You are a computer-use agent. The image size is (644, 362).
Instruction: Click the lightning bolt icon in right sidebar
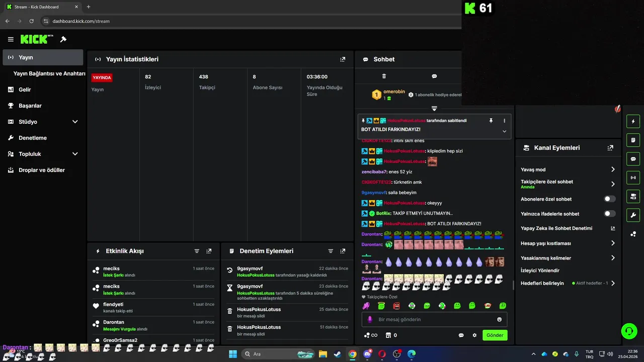tap(633, 122)
